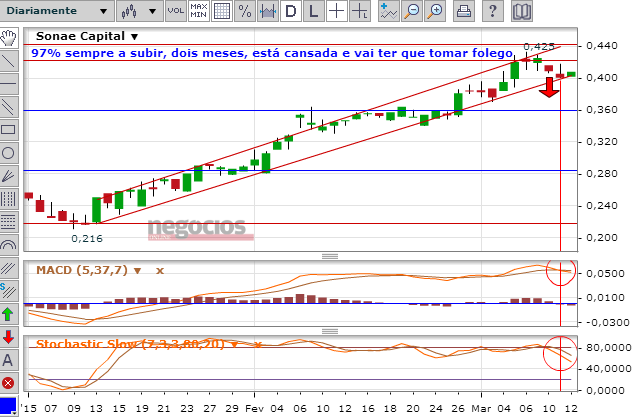Open the Sonae Capital symbol dropdown

pos(134,37)
